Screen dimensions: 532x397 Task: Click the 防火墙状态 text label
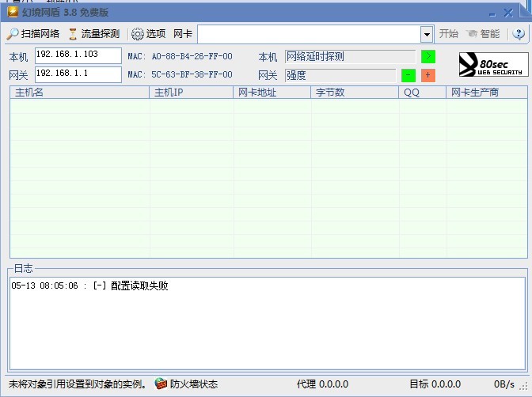pos(194,384)
